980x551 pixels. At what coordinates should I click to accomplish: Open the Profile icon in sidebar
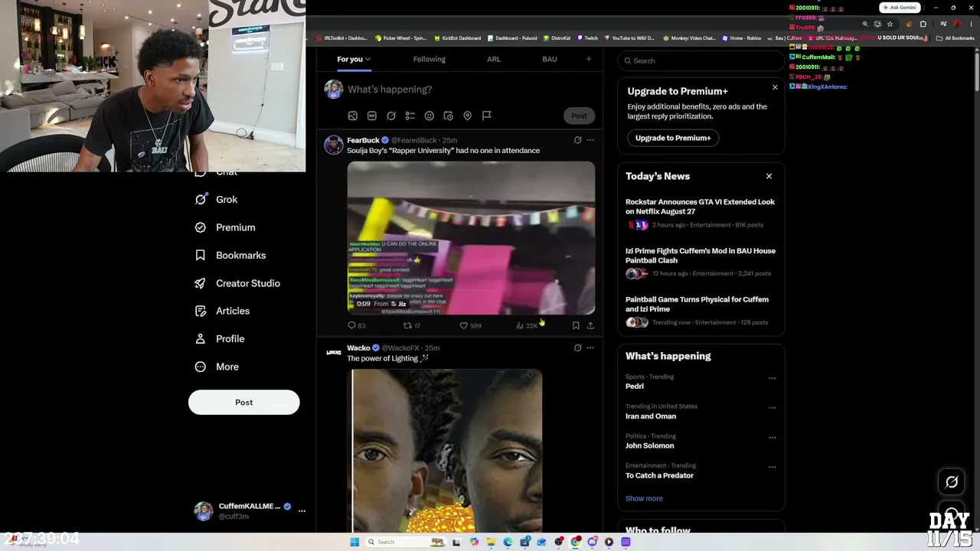point(201,338)
